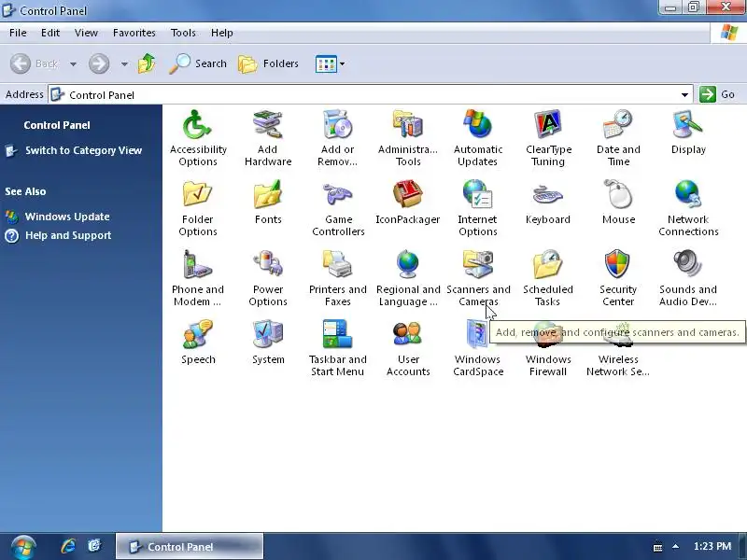Open the Favorites menu
The width and height of the screenshot is (747, 560).
pos(134,33)
